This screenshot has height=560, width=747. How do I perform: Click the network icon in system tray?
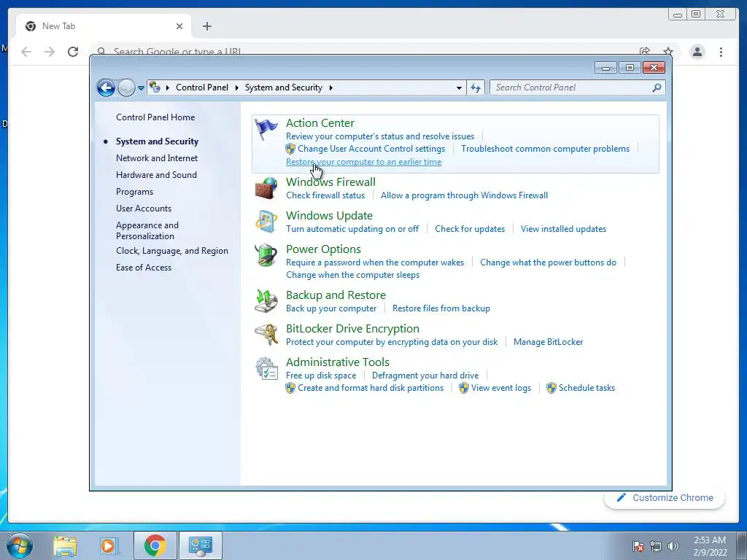656,546
